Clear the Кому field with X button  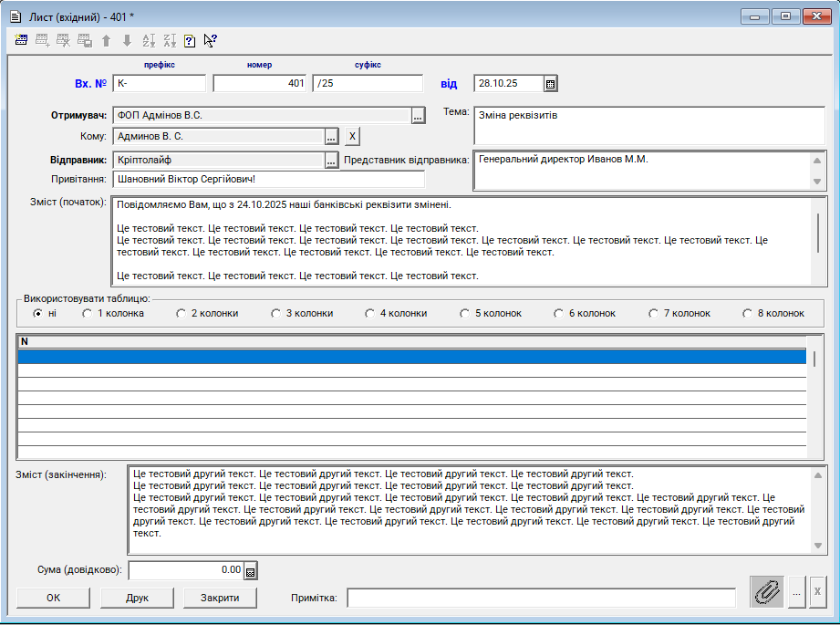(352, 137)
